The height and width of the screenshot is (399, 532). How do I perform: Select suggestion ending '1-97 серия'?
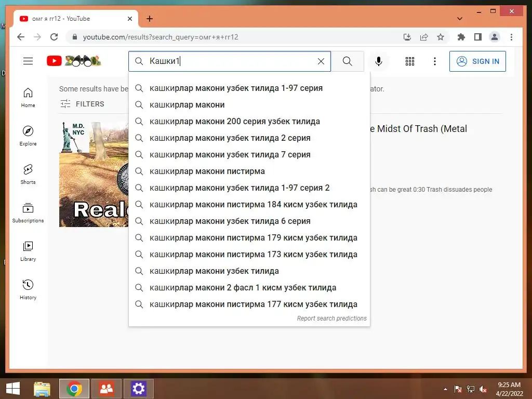pyautogui.click(x=249, y=88)
